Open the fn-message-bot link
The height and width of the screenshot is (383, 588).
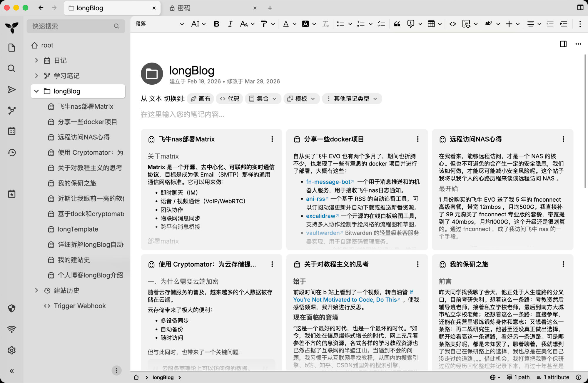point(328,182)
